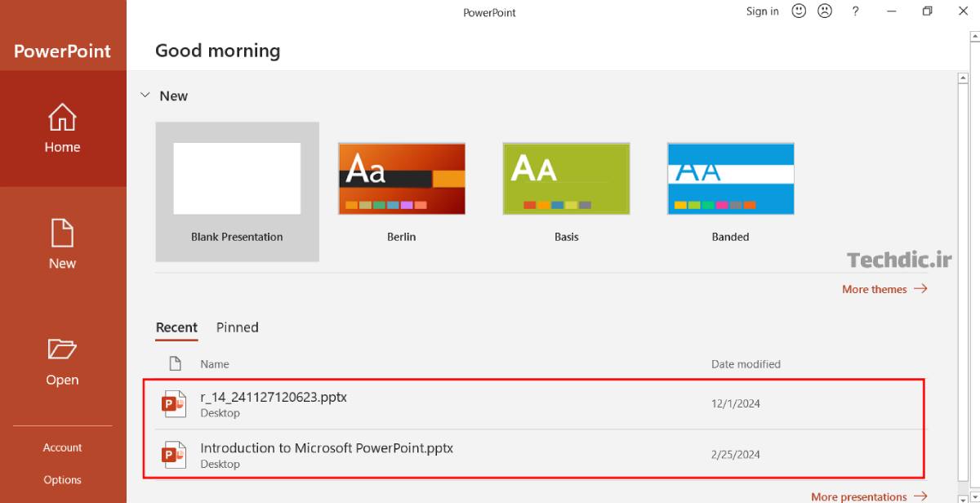The width and height of the screenshot is (980, 503).
Task: Click the Open folder icon in sidebar
Action: point(62,349)
